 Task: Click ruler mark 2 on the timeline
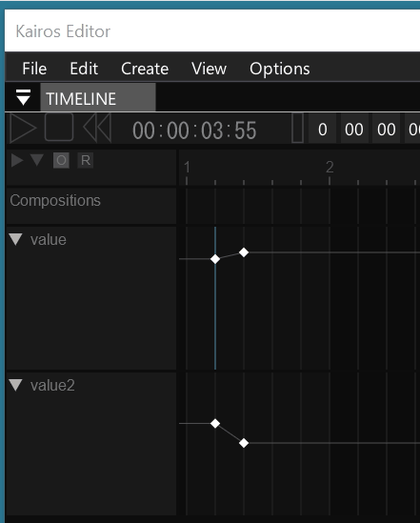[330, 167]
